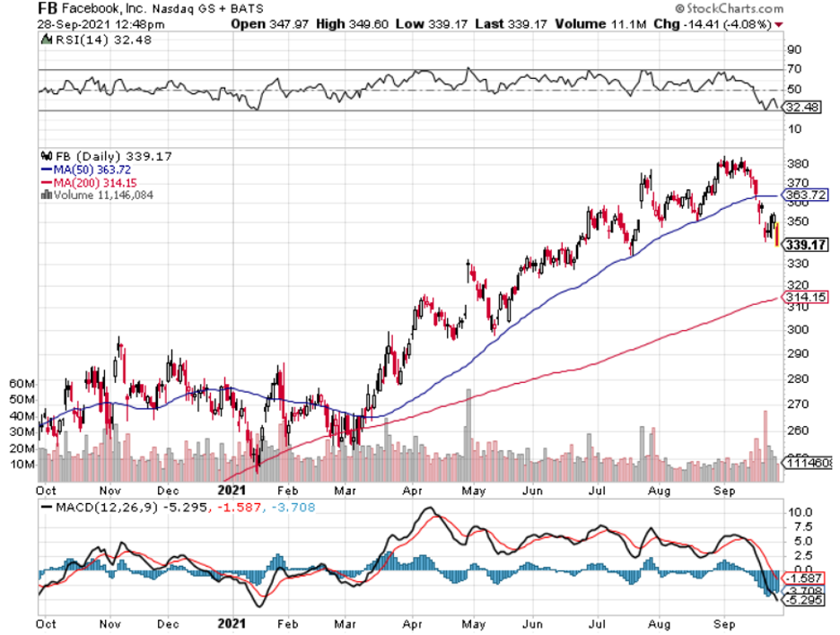Click the Facebook, Inc. company name
The height and width of the screenshot is (635, 840).
tap(104, 9)
